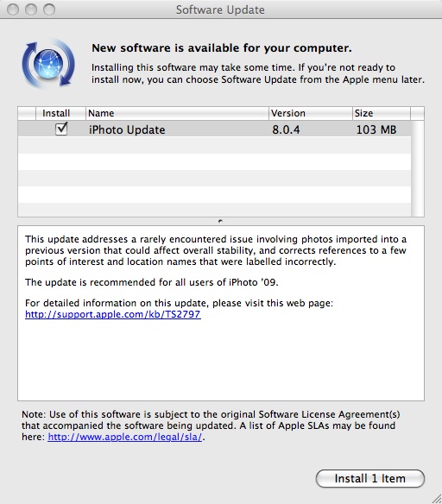Image resolution: width=442 pixels, height=504 pixels.
Task: Click the Install 1 Item button
Action: (x=370, y=478)
